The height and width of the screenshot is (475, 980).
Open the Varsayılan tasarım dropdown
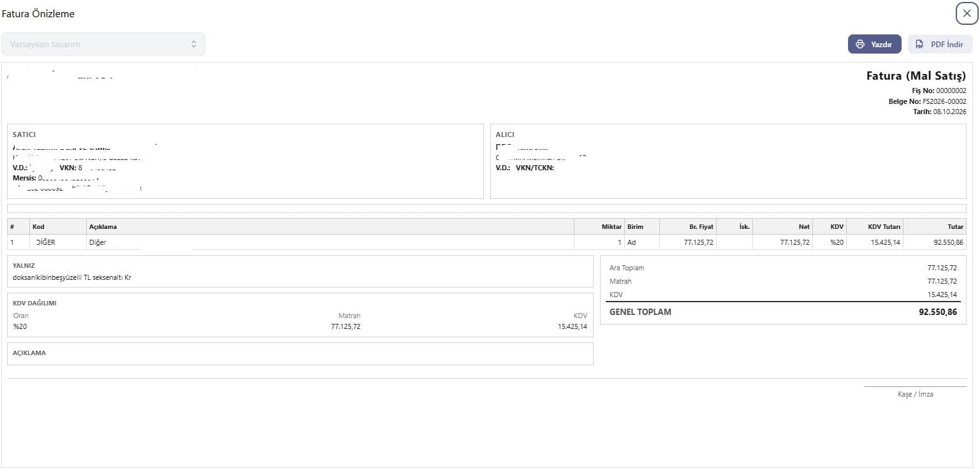[x=103, y=44]
